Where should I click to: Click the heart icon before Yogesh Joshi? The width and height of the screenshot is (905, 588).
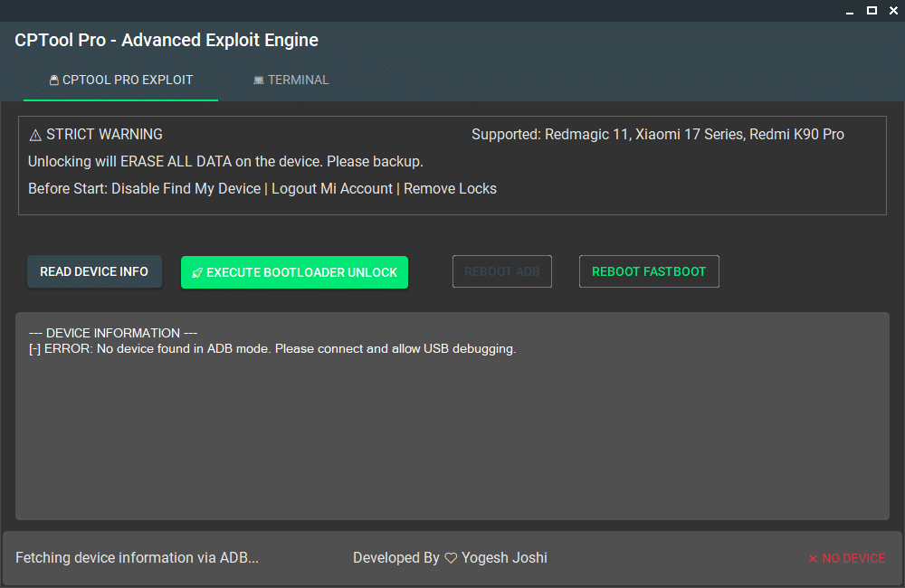pos(451,558)
